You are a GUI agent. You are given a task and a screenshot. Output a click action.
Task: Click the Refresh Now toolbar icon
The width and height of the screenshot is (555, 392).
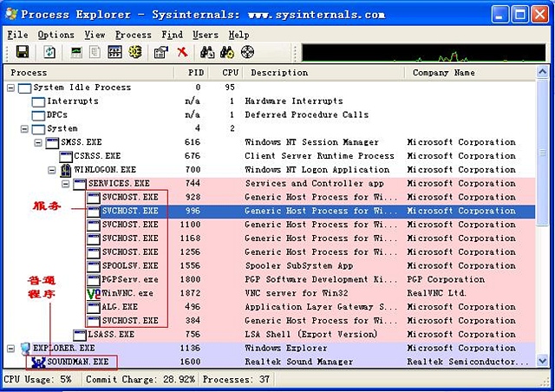(49, 52)
